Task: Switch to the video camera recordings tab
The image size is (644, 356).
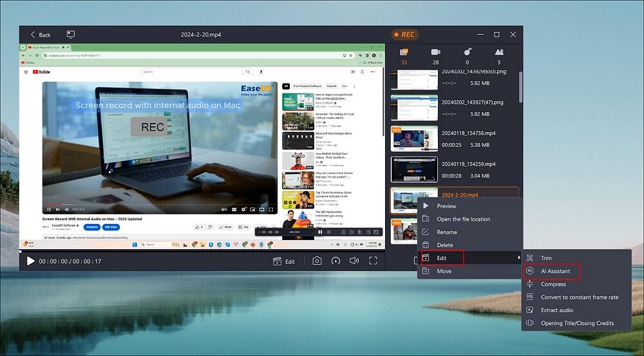Action: click(x=436, y=56)
